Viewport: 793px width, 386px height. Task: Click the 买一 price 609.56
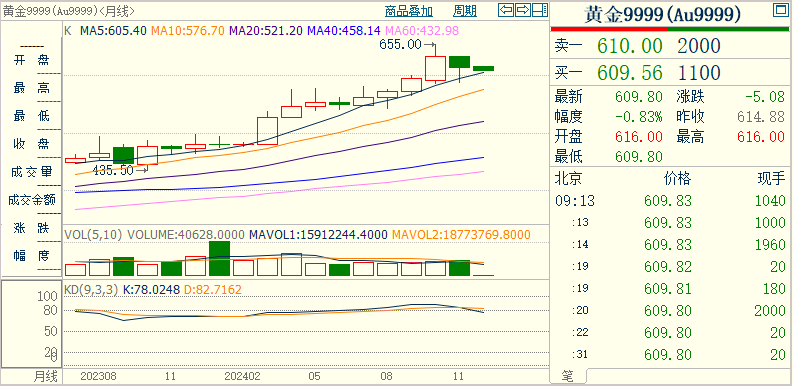pos(630,73)
